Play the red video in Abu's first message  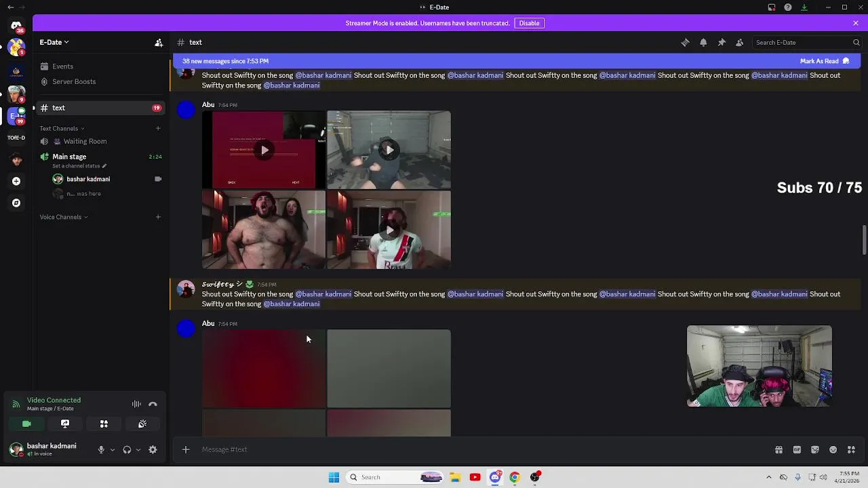coord(264,150)
